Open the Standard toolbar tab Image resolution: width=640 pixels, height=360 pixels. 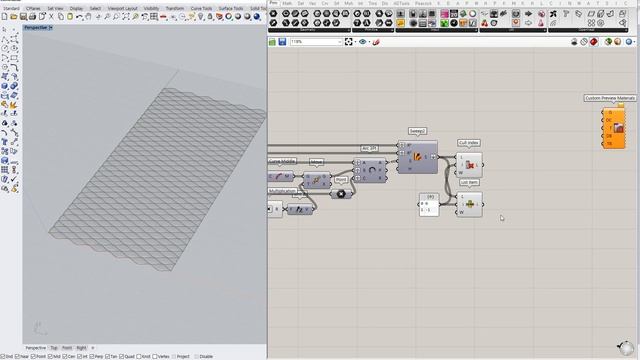tap(11, 8)
